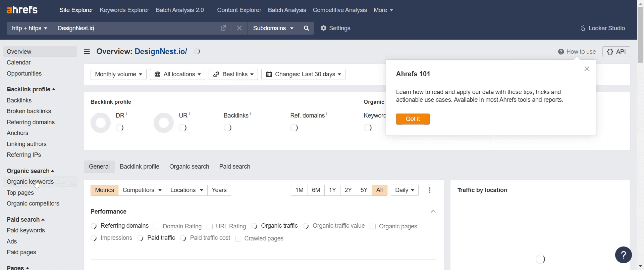
Task: Go to Keywords Explorer
Action: [124, 10]
